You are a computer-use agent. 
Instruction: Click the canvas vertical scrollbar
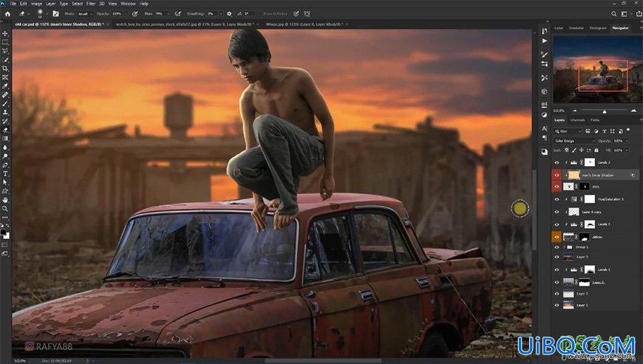534,209
